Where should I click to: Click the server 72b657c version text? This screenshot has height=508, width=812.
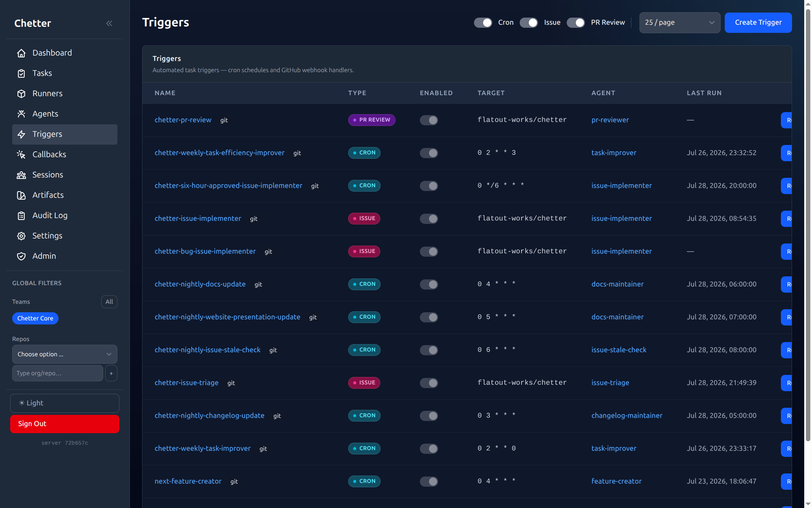coord(65,443)
